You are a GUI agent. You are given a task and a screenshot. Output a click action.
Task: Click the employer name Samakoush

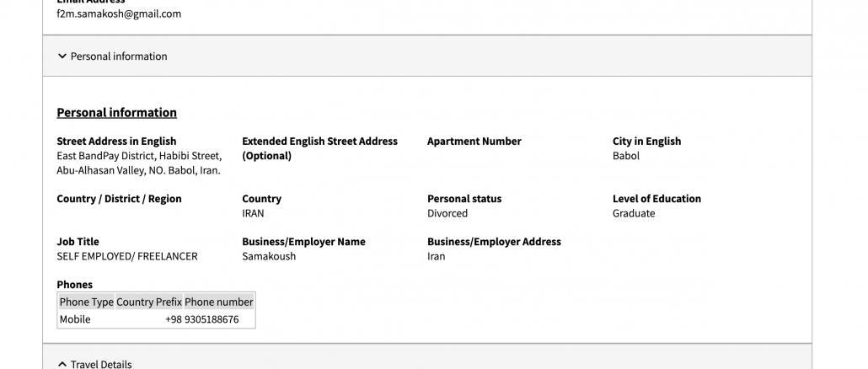(269, 256)
